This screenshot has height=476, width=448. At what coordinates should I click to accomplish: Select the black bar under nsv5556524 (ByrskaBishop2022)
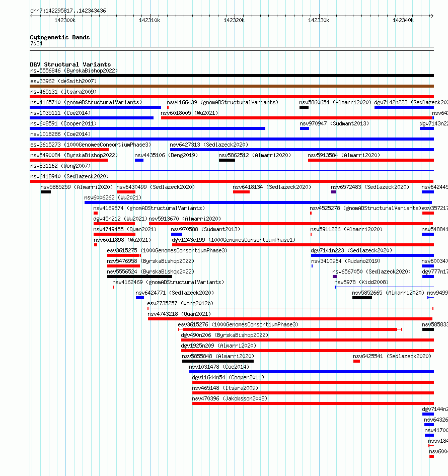pyautogui.click(x=139, y=277)
